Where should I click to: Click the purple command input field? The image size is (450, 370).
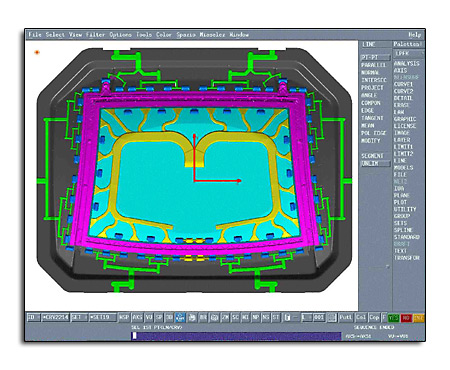coord(236,336)
